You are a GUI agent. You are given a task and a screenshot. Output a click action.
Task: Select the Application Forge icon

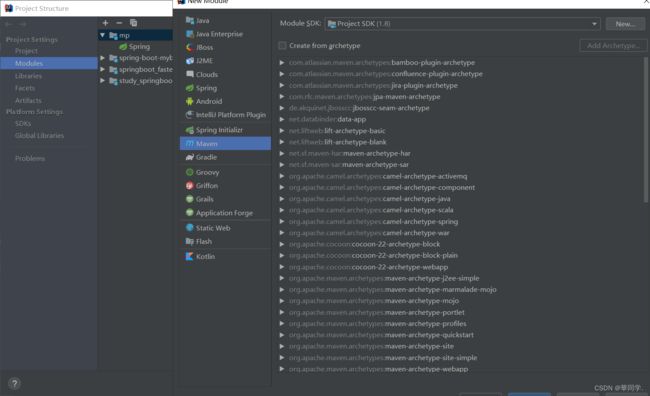point(190,212)
